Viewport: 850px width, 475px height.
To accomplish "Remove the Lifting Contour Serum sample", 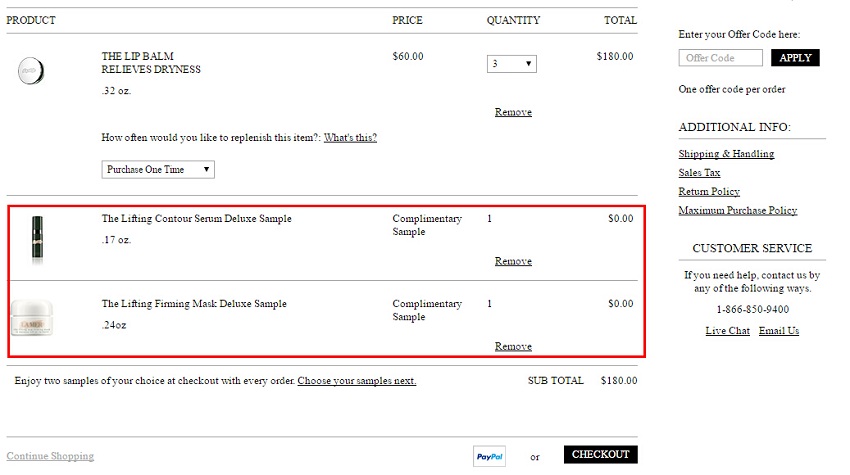I will [x=513, y=261].
